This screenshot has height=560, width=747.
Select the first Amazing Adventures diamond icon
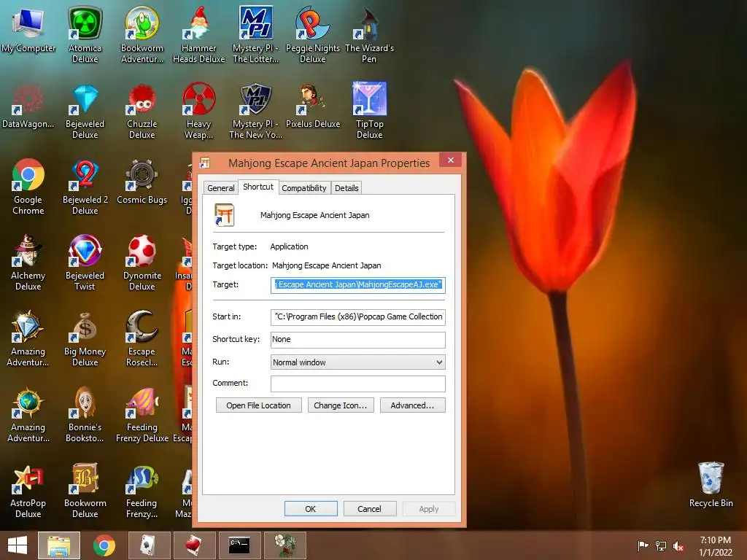(28, 338)
